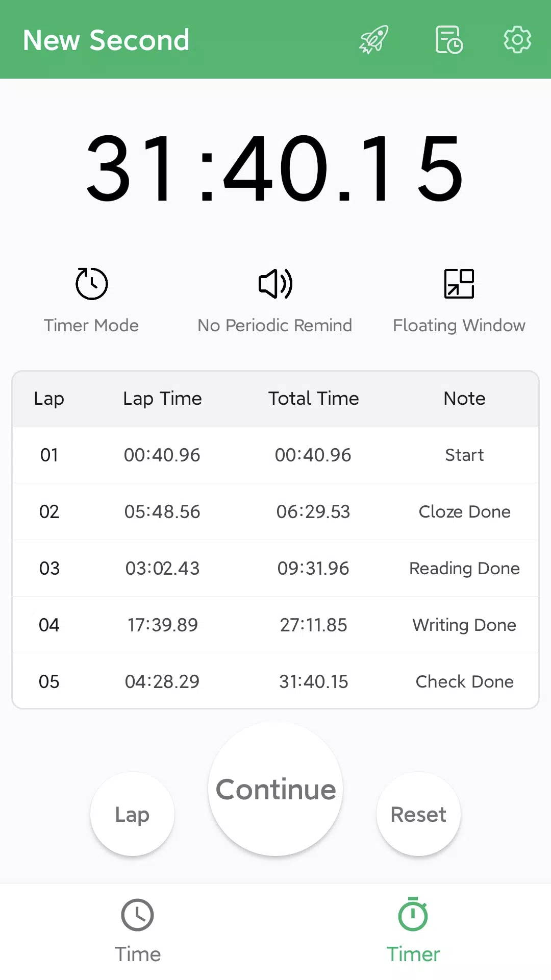Tap the New Second app title
The image size is (551, 980).
point(106,40)
